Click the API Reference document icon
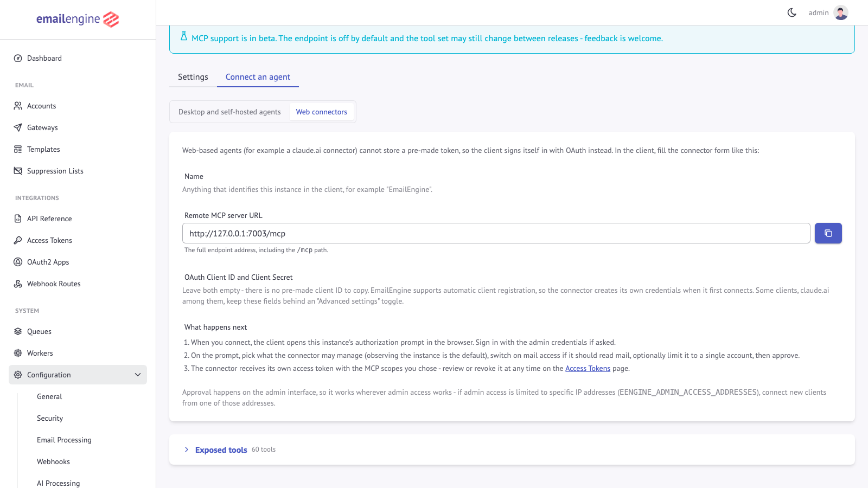 click(x=18, y=219)
